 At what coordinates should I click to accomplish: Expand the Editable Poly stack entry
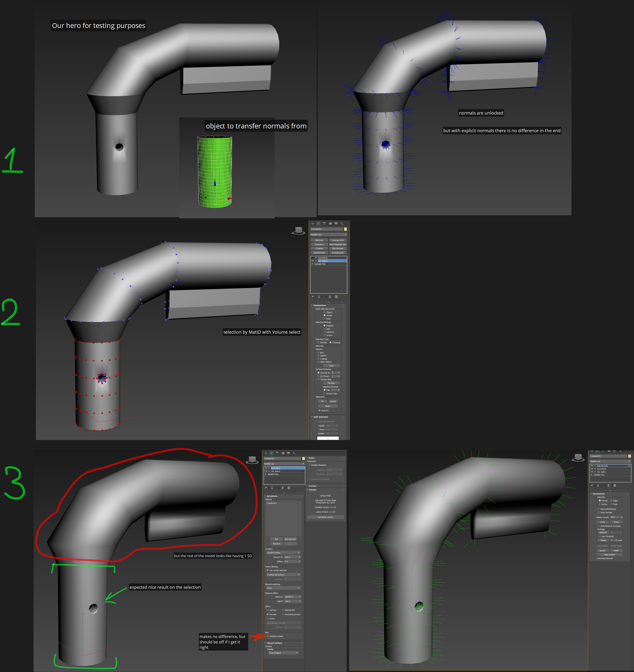(x=312, y=264)
